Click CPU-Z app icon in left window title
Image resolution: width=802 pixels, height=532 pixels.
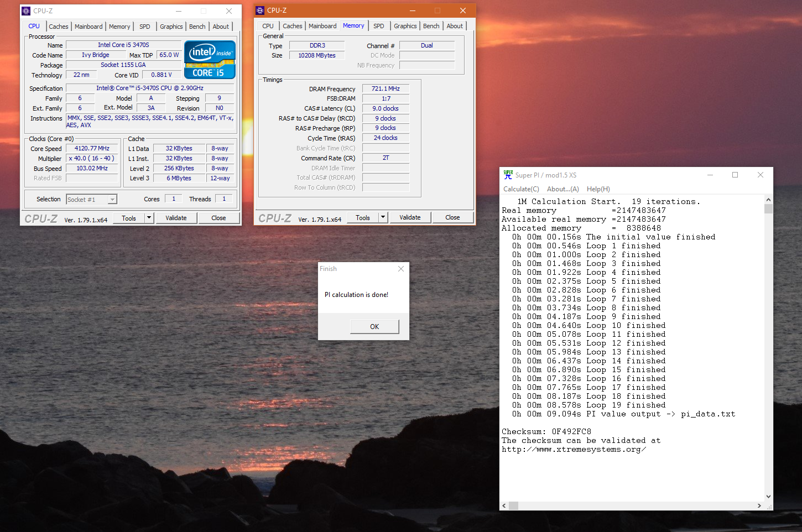[26, 11]
